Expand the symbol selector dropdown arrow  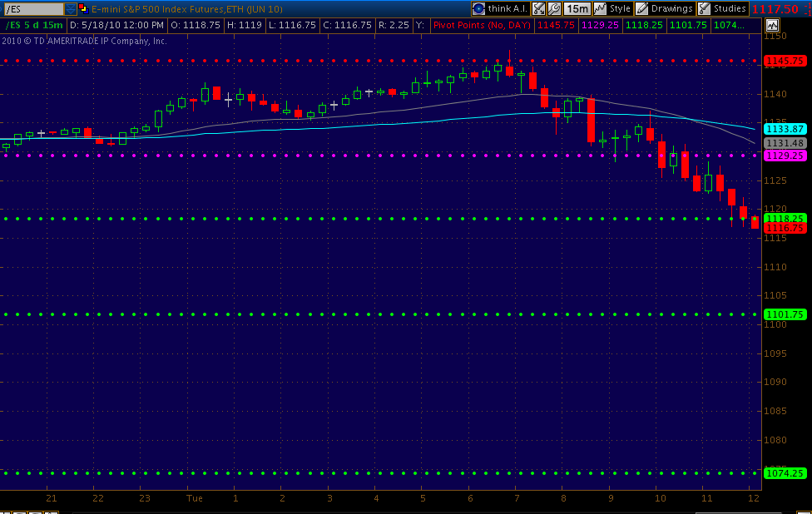[x=71, y=9]
